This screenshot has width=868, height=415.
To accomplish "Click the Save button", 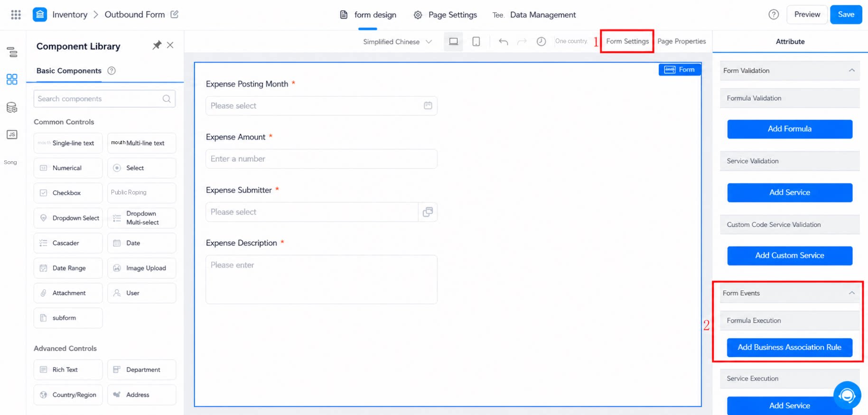I will [846, 15].
